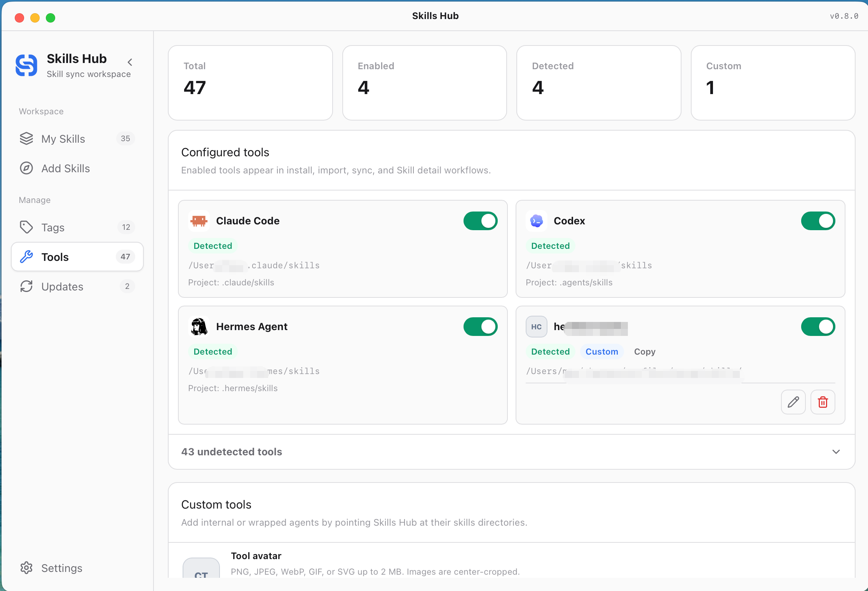Select Tools in the sidebar
Screen dimensions: 868x591
[x=77, y=257]
